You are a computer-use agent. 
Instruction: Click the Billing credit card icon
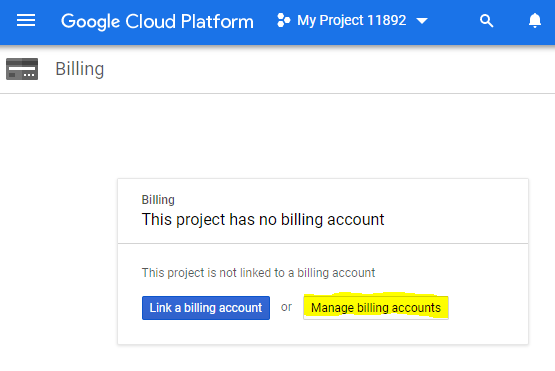pyautogui.click(x=22, y=69)
